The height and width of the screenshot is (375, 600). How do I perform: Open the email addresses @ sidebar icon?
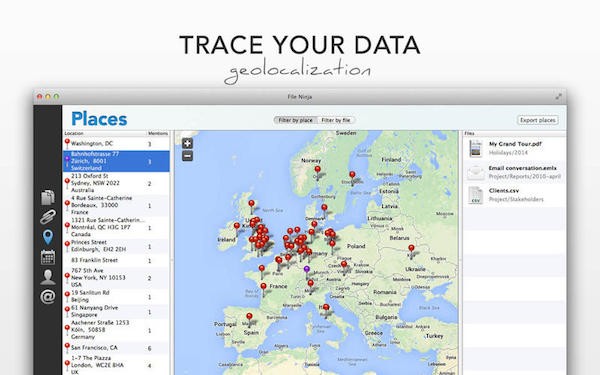click(x=48, y=297)
